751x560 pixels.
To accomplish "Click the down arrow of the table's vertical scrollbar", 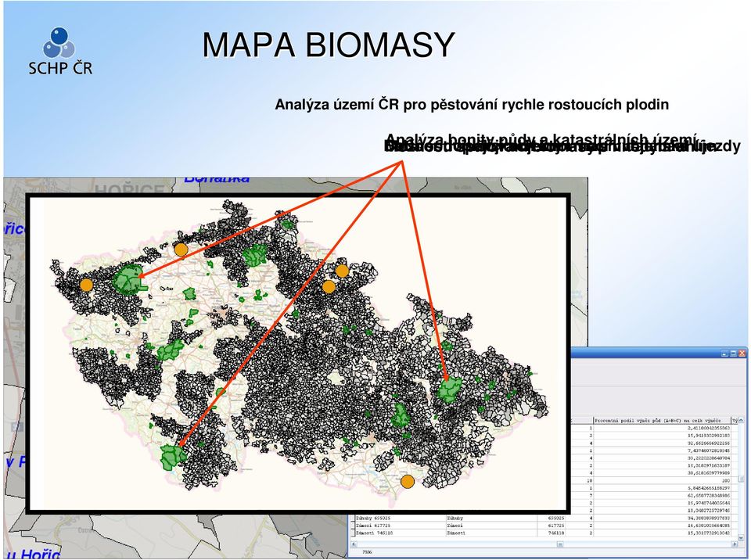I will point(742,538).
